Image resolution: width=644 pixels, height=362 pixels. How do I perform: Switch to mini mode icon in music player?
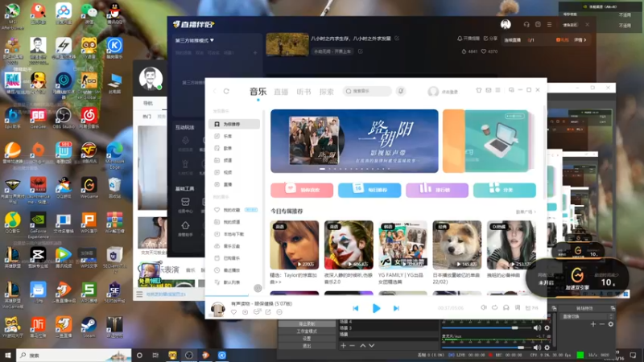tap(511, 90)
